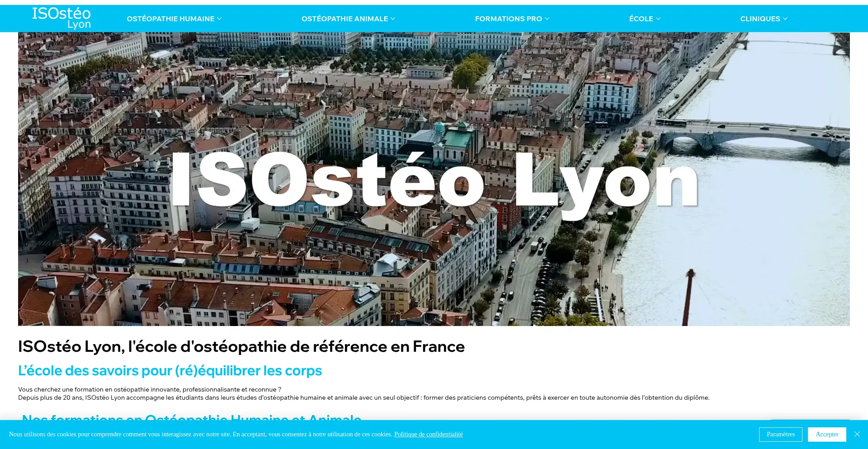Click the ISOstéo Lyon logo
Screen dimensions: 868x449
pos(61,18)
